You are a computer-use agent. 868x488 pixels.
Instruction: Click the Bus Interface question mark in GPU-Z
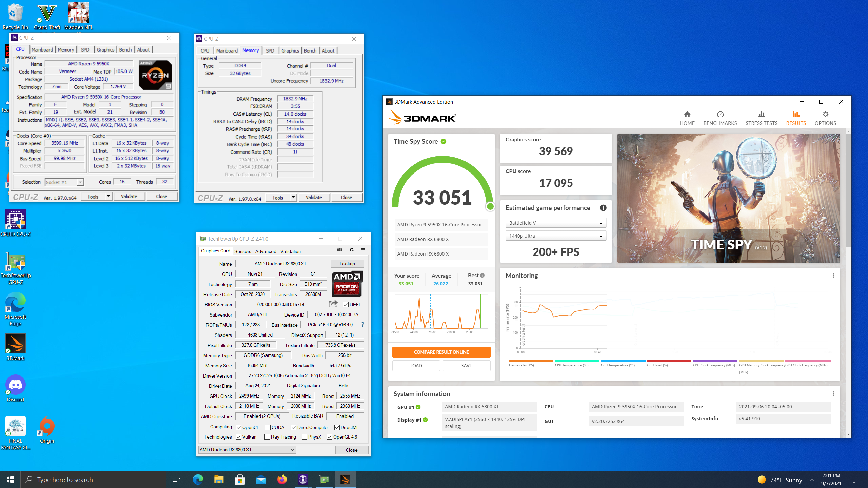[363, 325]
